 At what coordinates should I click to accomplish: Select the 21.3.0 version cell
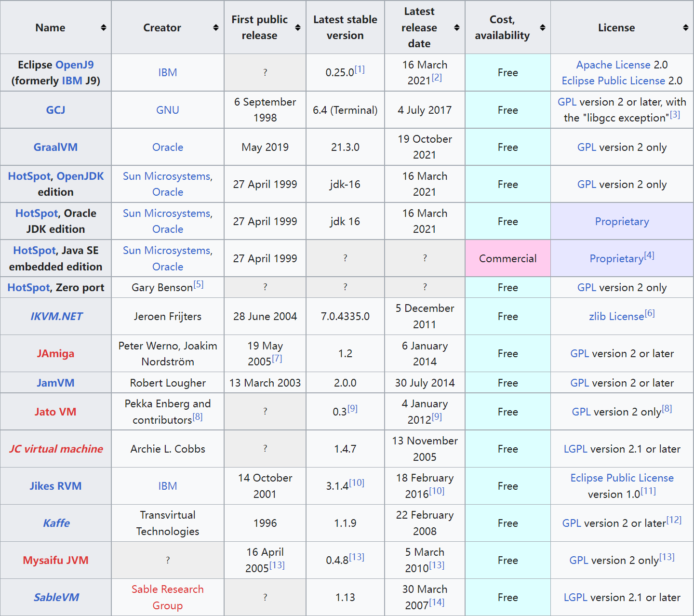point(345,147)
